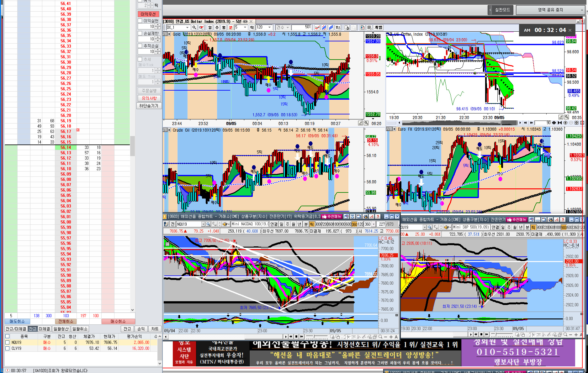This screenshot has height=373, width=588.
Task: Toggle the select-all checkbox in positions table header
Action: click(8, 336)
